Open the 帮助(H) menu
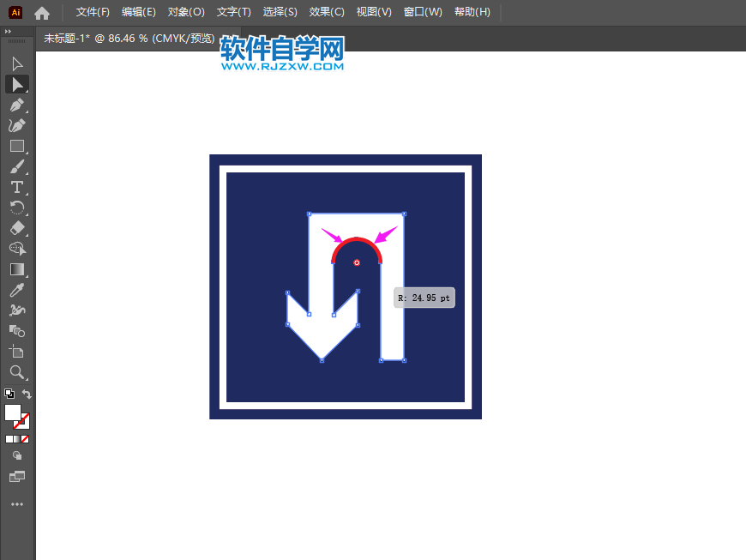This screenshot has height=560, width=746. click(472, 12)
